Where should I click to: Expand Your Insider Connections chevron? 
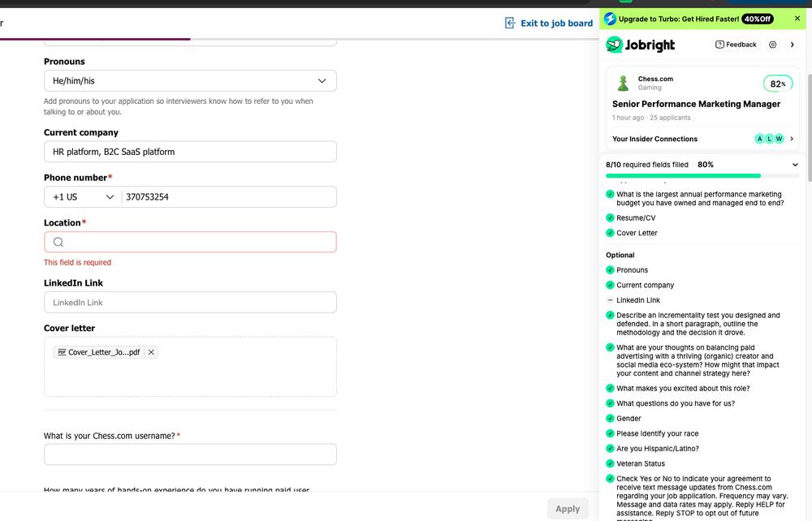pos(792,139)
